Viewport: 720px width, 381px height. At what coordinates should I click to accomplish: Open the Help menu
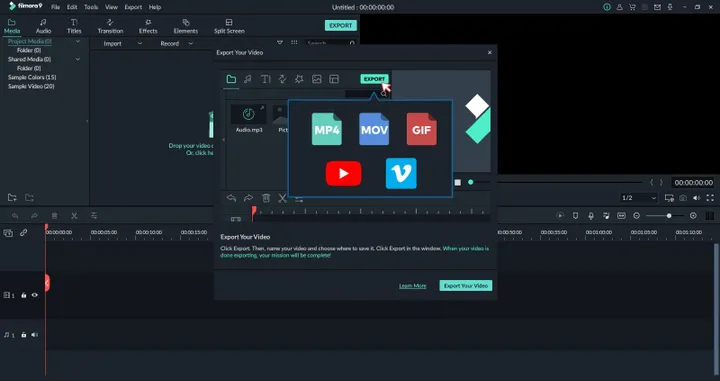click(x=155, y=7)
